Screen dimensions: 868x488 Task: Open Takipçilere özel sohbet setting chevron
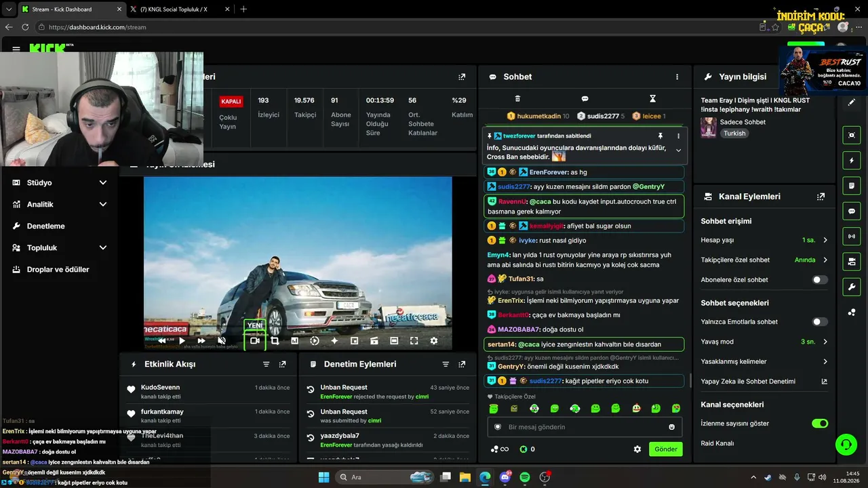[825, 260]
